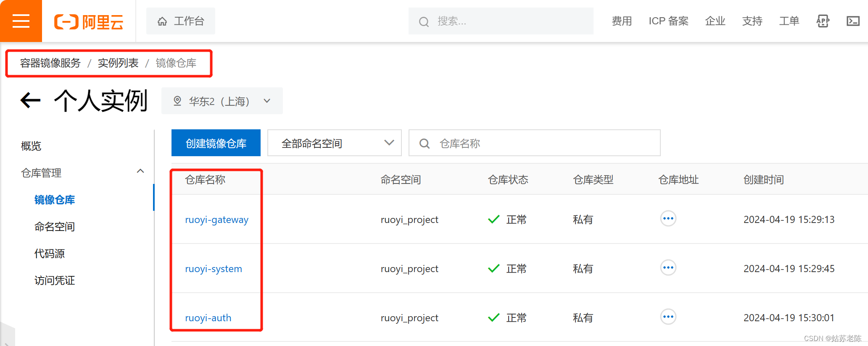Open the ruoyi-auth repository

(x=208, y=318)
